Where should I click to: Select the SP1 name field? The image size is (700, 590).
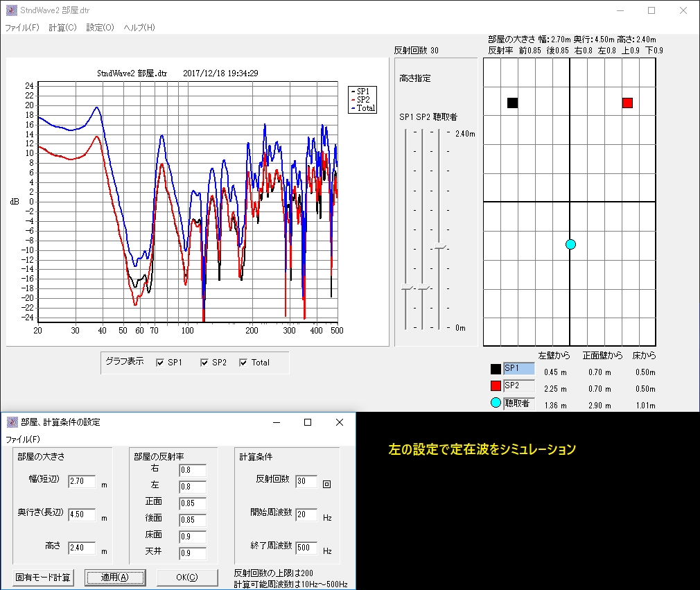click(518, 368)
